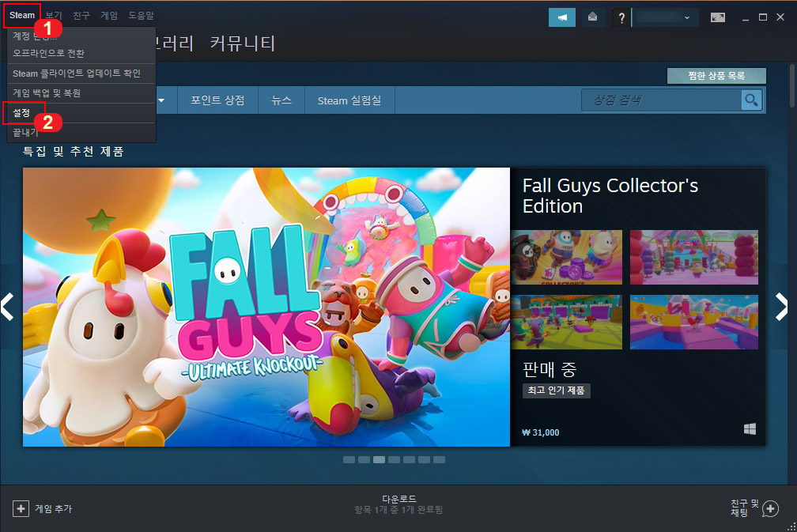The height and width of the screenshot is (532, 797).
Task: Expand the store category dropdown arrow
Action: pyautogui.click(x=161, y=100)
